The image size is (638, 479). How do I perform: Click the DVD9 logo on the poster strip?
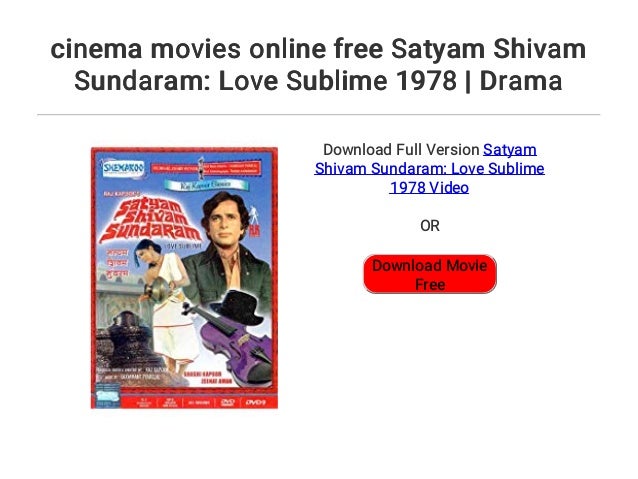[256, 402]
